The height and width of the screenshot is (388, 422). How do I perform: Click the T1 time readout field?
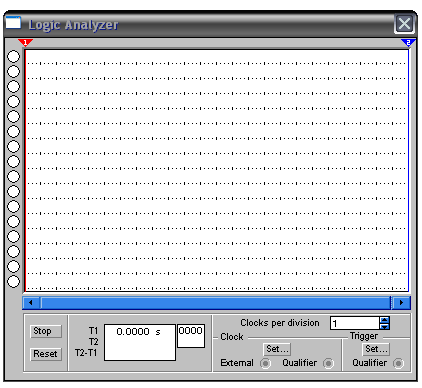[140, 342]
